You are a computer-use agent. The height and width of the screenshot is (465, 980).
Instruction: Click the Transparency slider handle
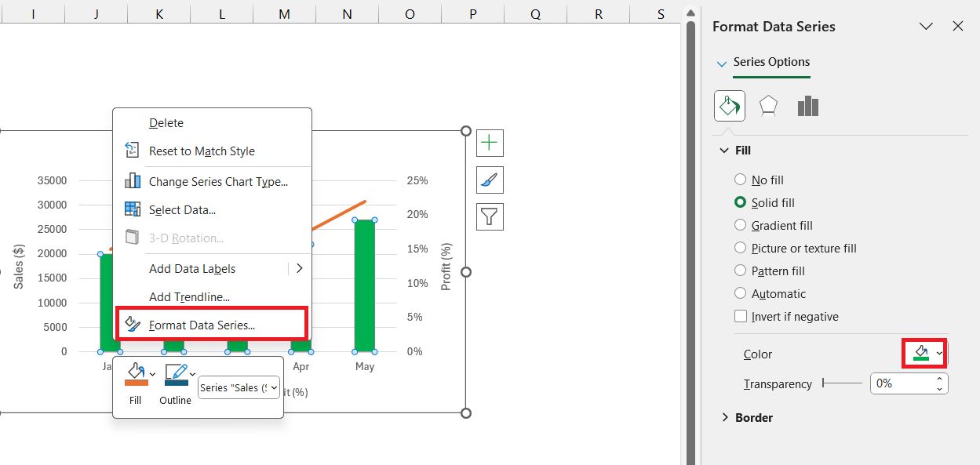point(823,383)
